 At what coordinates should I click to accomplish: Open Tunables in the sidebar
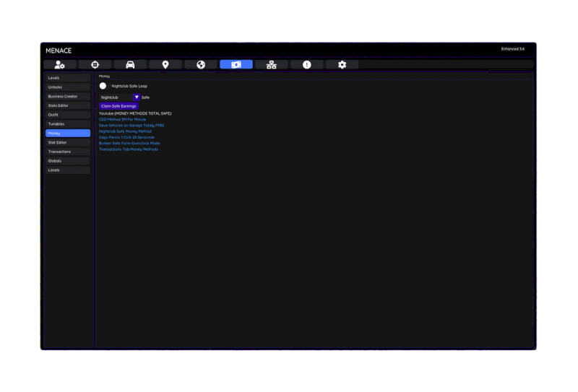point(68,123)
